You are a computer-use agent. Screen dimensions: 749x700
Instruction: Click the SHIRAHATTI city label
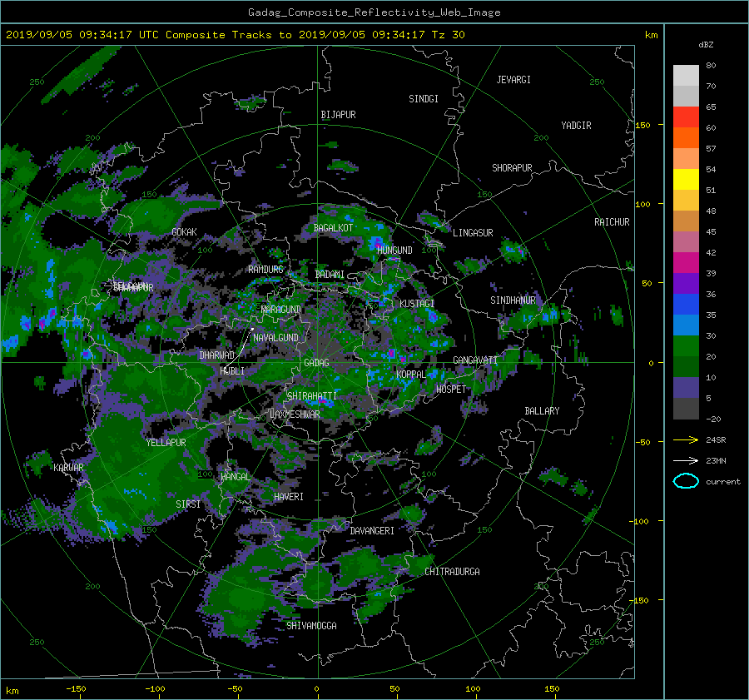[x=312, y=396]
